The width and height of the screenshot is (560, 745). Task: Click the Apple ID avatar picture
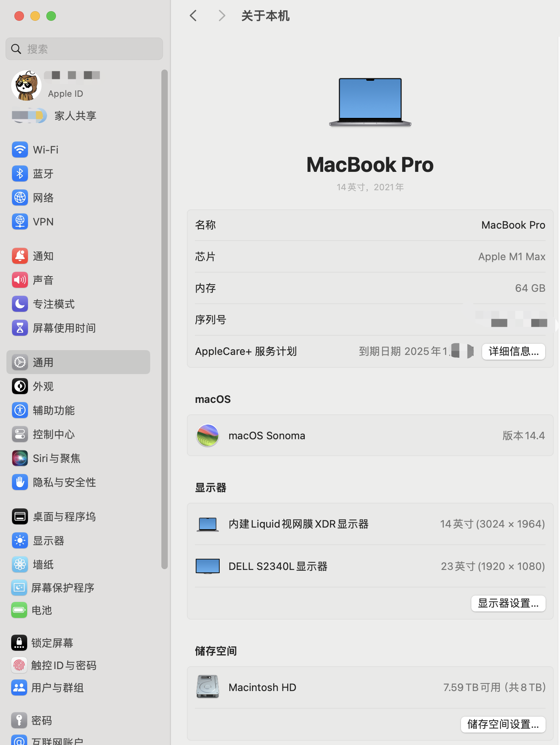click(26, 85)
